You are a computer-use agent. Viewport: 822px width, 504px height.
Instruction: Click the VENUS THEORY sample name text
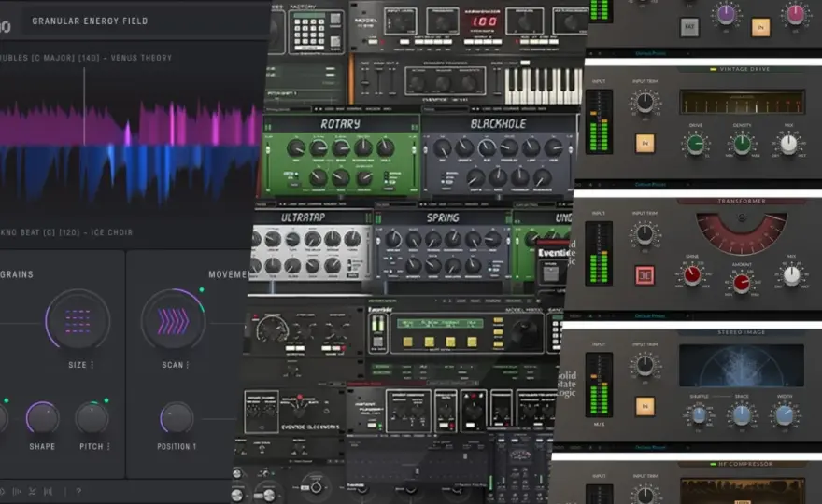(x=142, y=58)
